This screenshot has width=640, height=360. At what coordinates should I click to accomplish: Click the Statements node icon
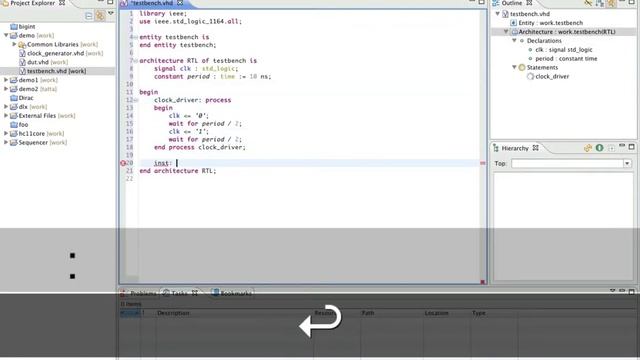[x=522, y=68]
